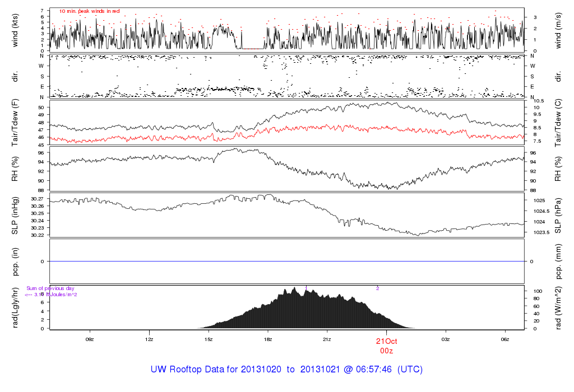Click the 'pcp. (in)' axis label

(15, 262)
